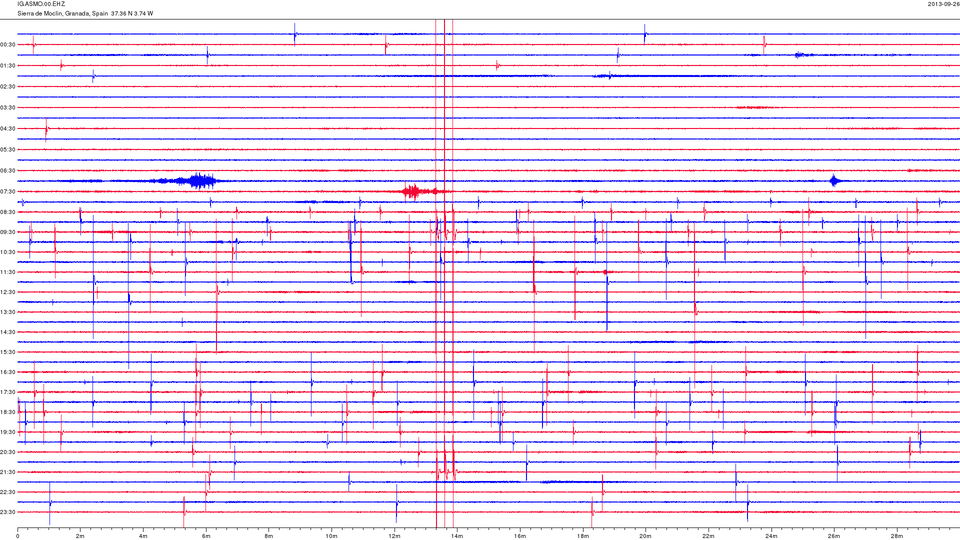Select the 16:30 time label

point(8,372)
